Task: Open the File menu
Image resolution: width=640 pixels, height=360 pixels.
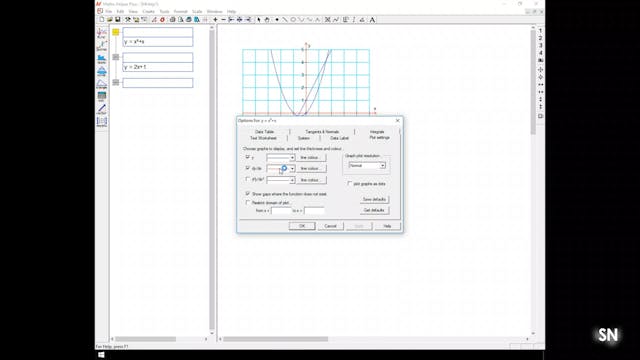Action: [x=109, y=11]
